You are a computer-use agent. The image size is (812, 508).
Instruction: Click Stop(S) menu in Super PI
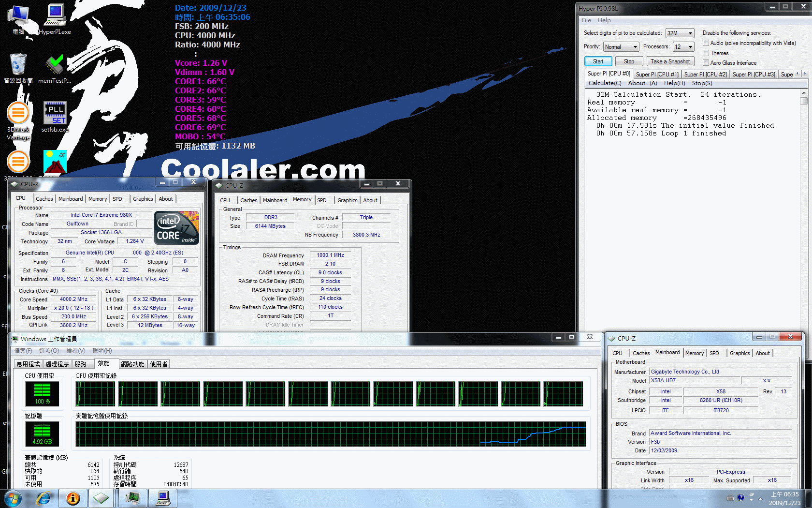click(702, 83)
